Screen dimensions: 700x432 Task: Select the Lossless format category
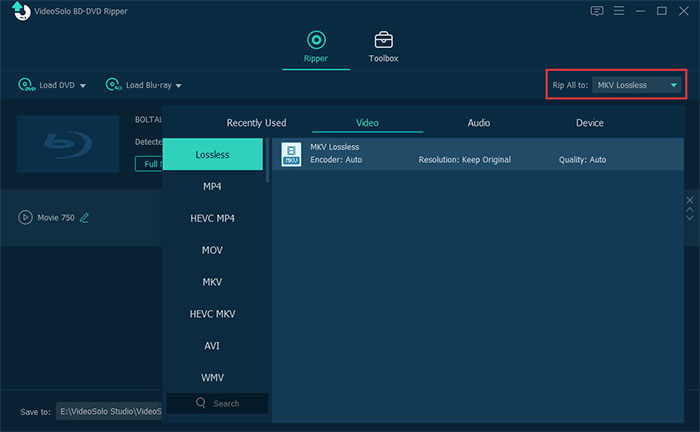[212, 154]
